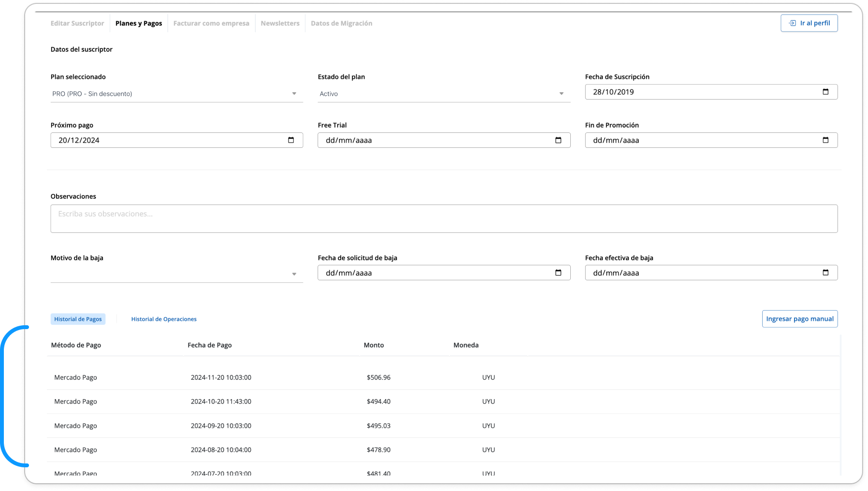868x491 pixels.
Task: Open the Facturar como empresa tab
Action: (211, 23)
